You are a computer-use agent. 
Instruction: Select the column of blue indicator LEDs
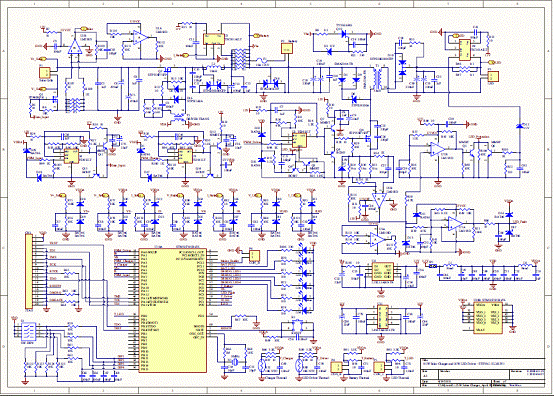304,280
